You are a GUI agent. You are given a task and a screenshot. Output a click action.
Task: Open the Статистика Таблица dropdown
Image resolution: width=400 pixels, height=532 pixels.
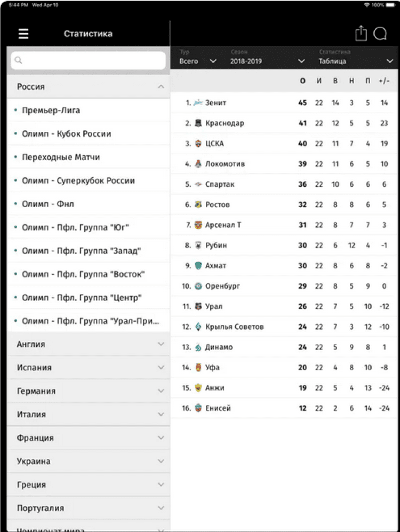[355, 61]
